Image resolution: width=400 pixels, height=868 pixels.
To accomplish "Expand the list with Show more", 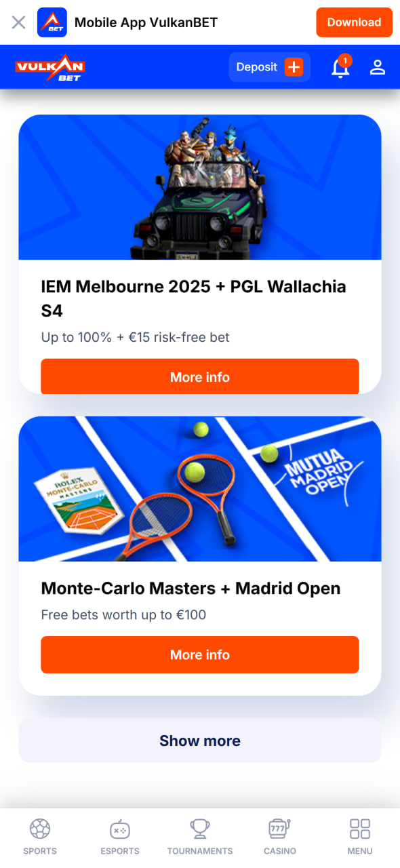I will click(200, 741).
